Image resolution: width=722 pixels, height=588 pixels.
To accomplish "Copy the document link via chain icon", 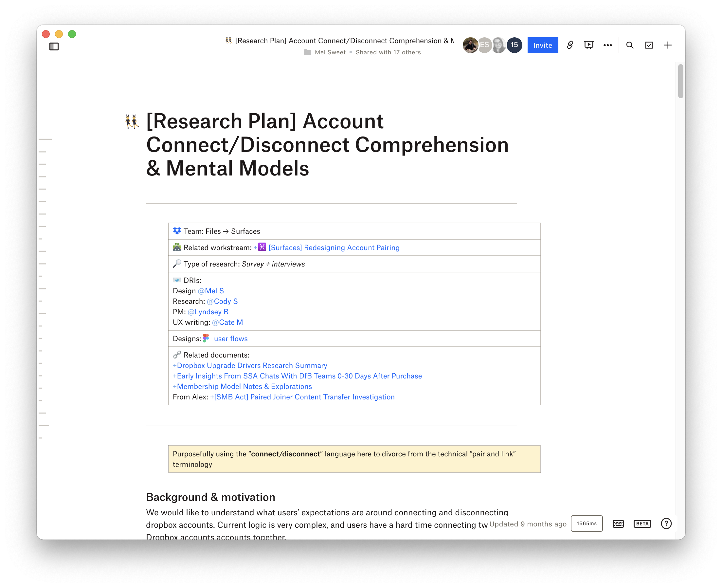I will coord(570,45).
